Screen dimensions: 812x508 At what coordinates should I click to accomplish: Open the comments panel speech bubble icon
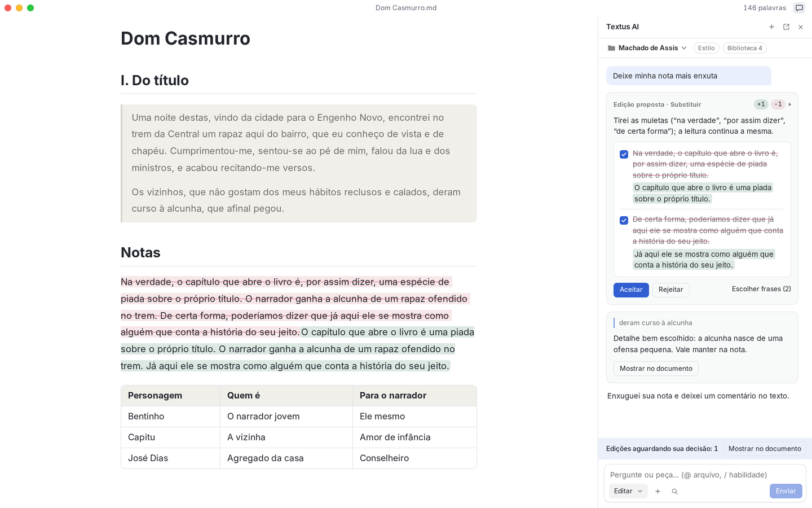tap(799, 8)
